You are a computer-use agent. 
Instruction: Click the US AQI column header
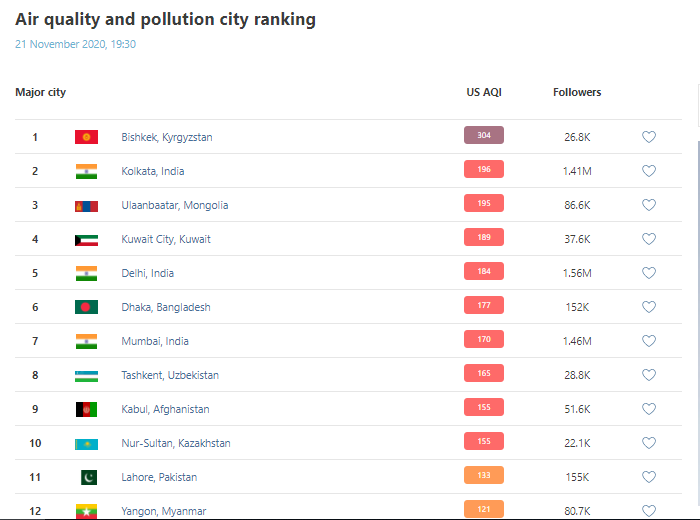click(484, 92)
